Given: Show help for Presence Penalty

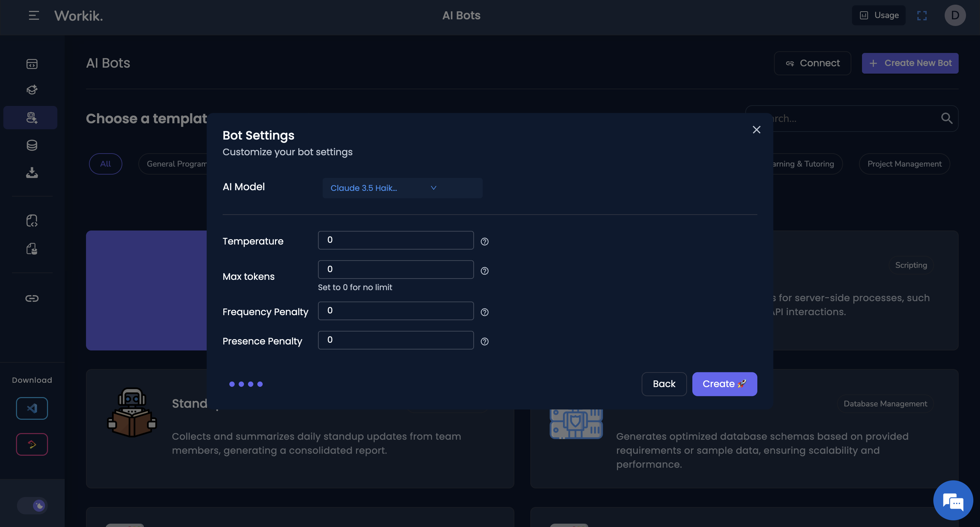Looking at the screenshot, I should (484, 341).
